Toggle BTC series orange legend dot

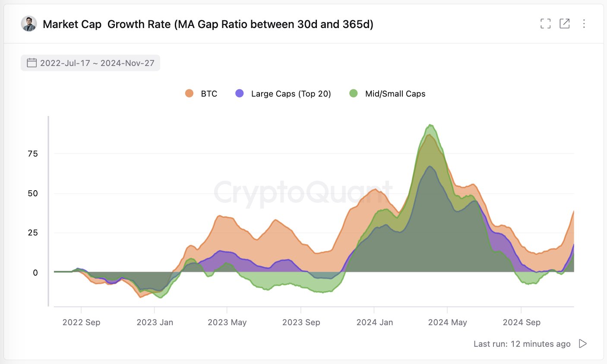[x=189, y=94]
